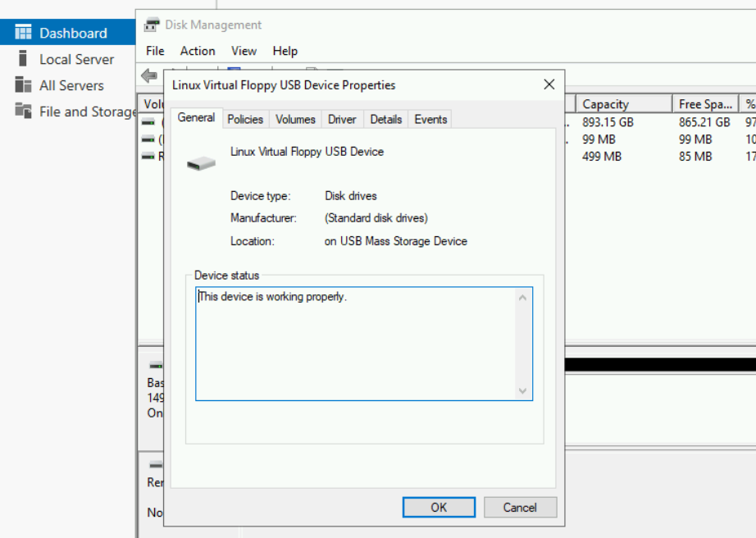Viewport: 756px width, 538px height.
Task: Select the 85 MB free space cell
Action: click(695, 157)
